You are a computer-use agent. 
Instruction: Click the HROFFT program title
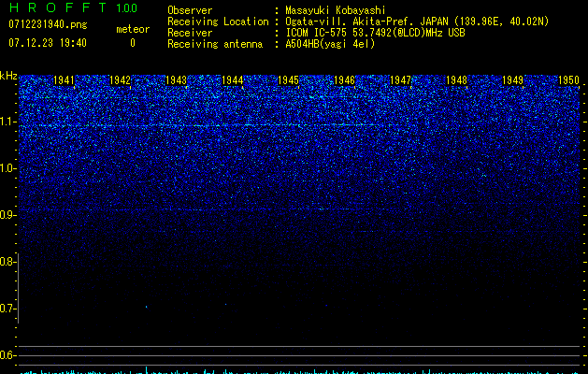click(58, 7)
